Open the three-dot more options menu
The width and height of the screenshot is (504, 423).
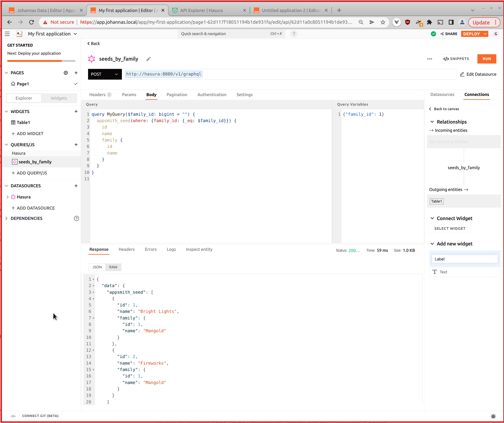point(430,59)
